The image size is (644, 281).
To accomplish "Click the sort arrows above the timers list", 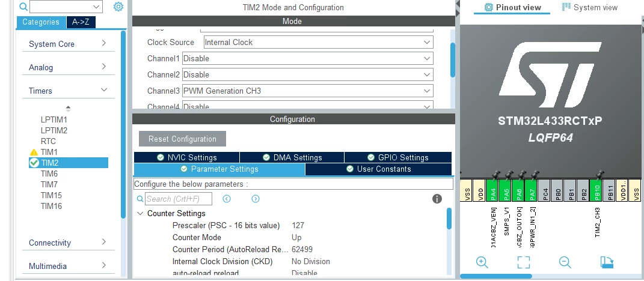I will [x=68, y=109].
